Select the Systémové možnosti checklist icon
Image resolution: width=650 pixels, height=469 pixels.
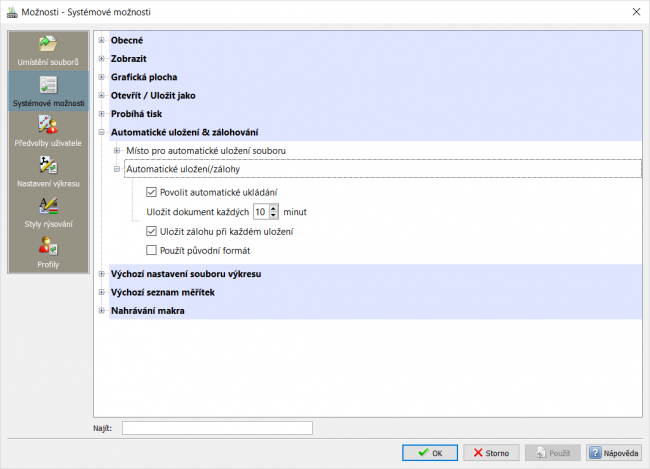pyautogui.click(x=48, y=85)
